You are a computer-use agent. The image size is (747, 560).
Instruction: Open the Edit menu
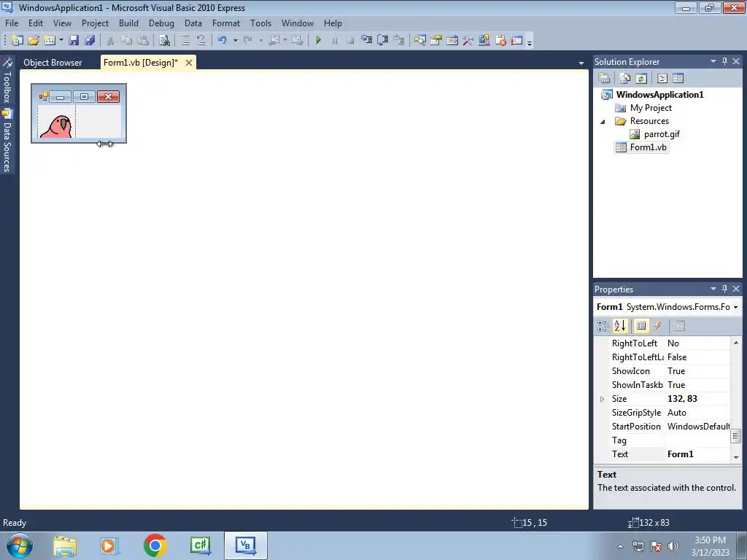tap(35, 23)
